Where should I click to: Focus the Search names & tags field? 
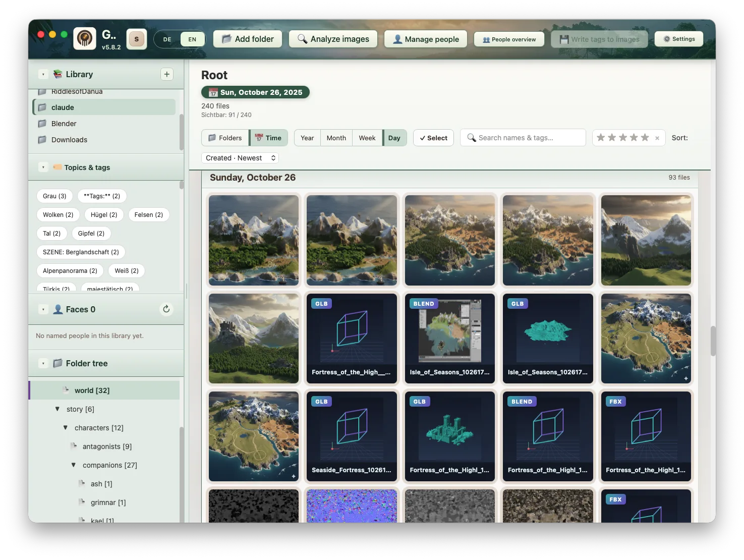(x=523, y=138)
